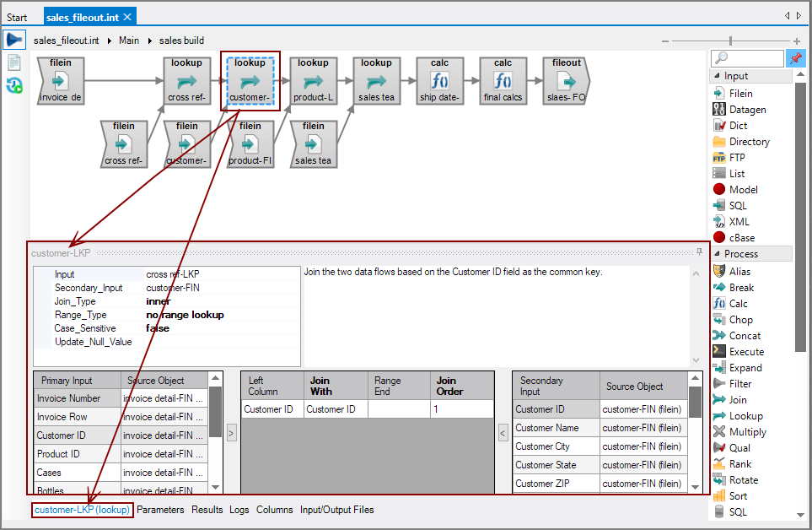Switch to the Start tab
This screenshot has width=812, height=530.
18,16
